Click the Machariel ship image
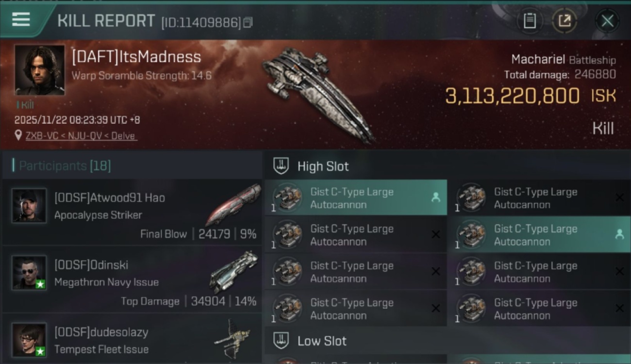Viewport: 631px width, 364px height. click(x=318, y=95)
